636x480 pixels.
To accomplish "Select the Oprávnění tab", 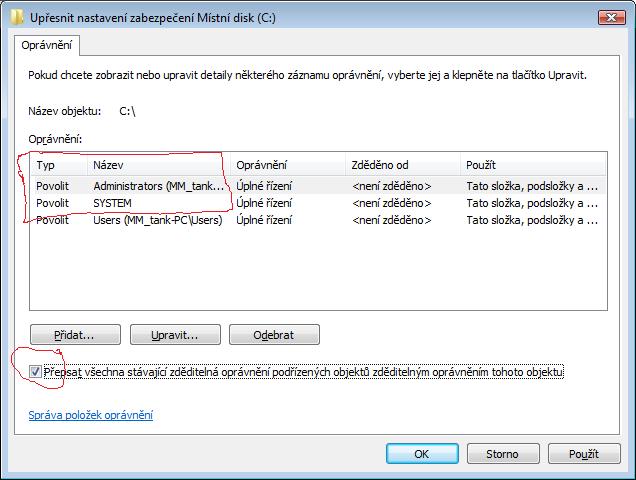I will (46, 45).
